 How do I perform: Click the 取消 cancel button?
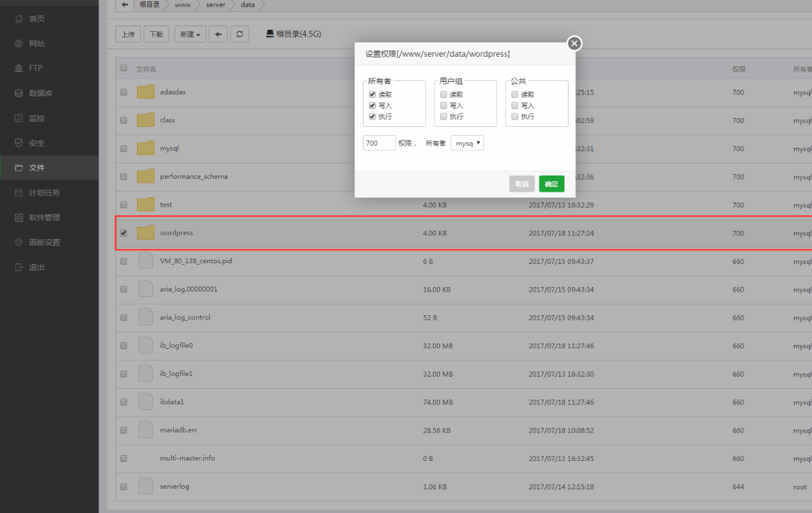click(521, 184)
